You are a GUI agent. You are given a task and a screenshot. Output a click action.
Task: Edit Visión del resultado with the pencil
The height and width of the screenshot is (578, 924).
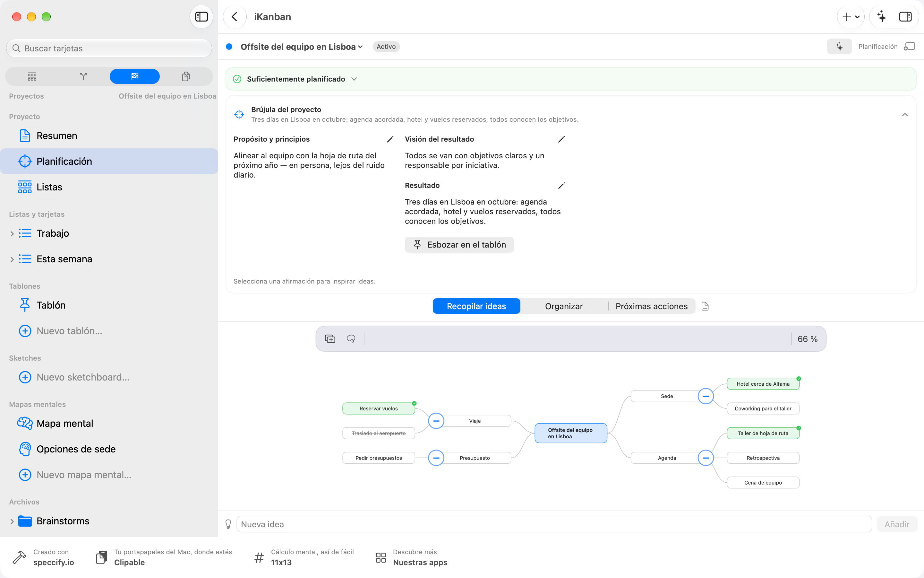[x=561, y=140]
